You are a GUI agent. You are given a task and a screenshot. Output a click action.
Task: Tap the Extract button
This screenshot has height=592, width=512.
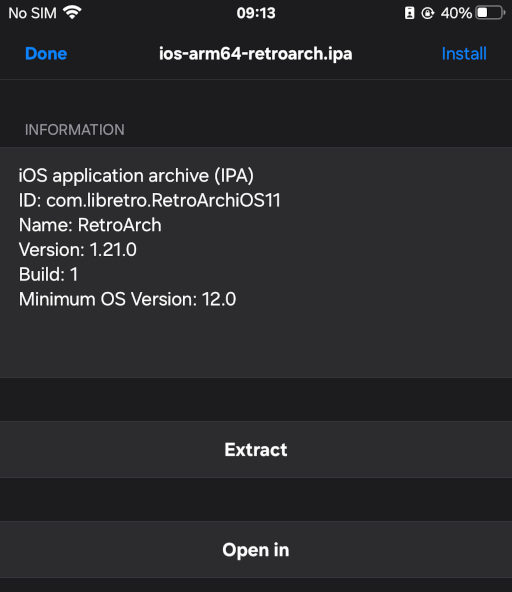click(256, 449)
